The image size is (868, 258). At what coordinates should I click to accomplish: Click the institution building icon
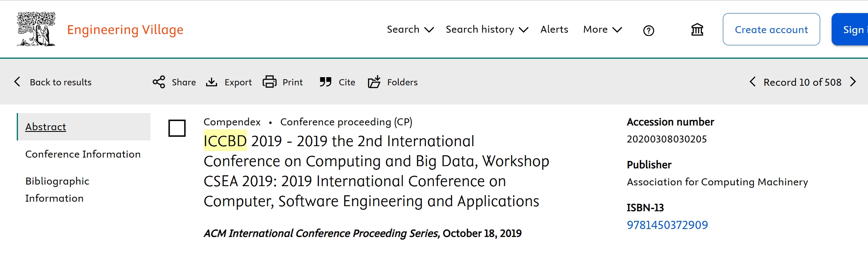(697, 29)
